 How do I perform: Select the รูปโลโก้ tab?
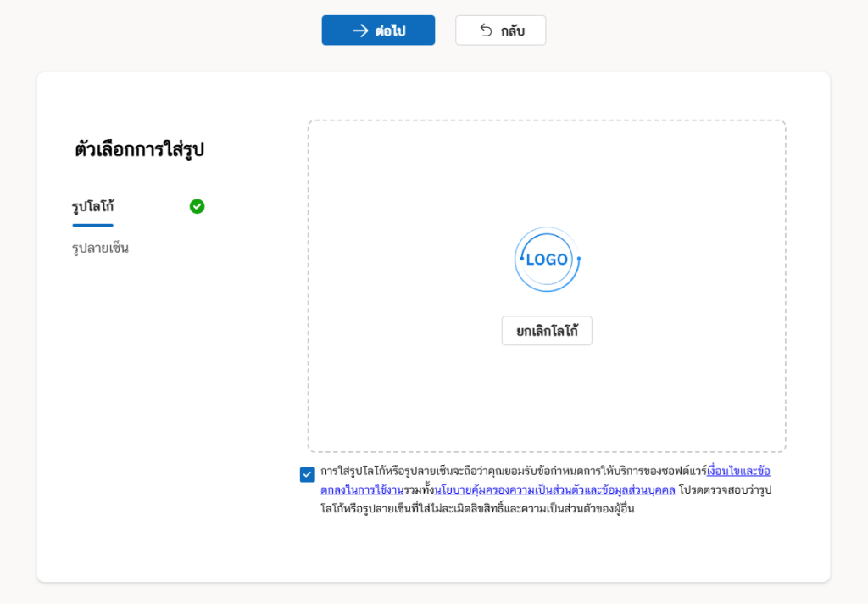(x=93, y=206)
